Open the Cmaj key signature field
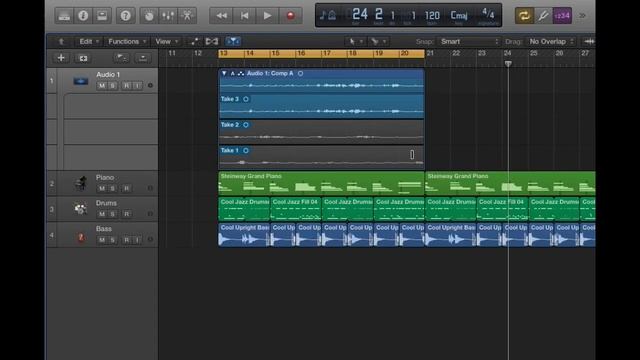Screen dimensions: 640x360 459,16
